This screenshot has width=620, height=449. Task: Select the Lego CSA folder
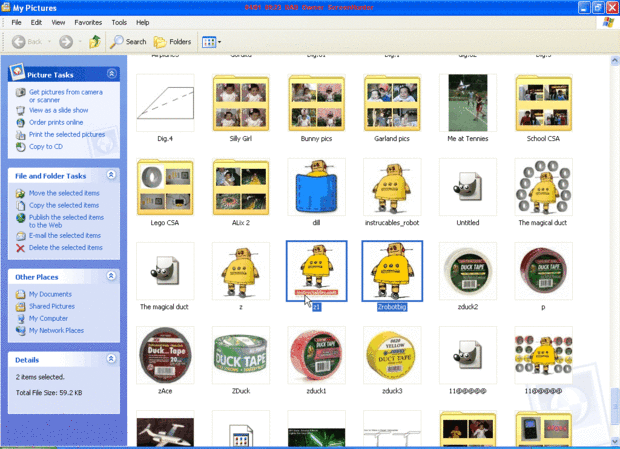pos(165,187)
